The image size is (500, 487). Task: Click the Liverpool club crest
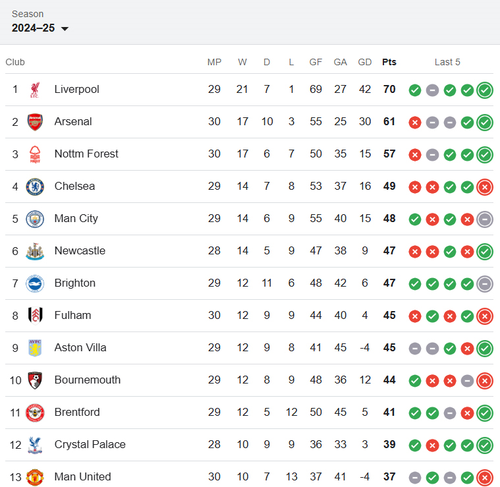tap(35, 90)
